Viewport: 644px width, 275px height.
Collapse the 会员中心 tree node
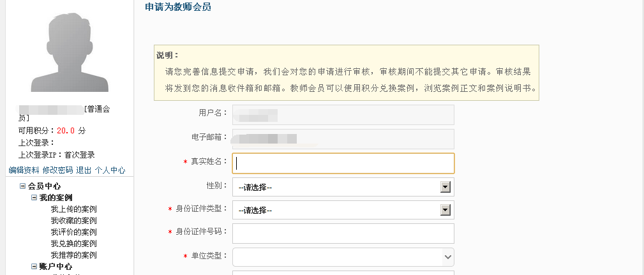point(23,186)
